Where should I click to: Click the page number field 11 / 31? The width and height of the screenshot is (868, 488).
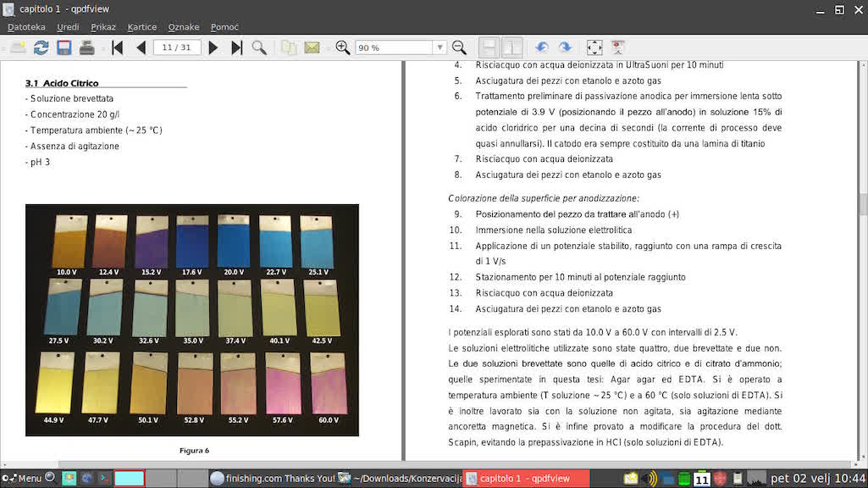[x=177, y=48]
